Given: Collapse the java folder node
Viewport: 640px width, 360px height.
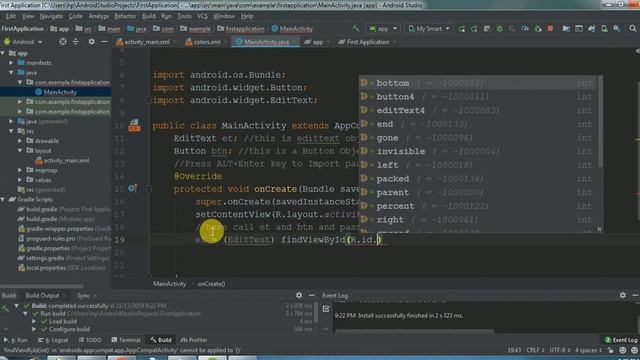Looking at the screenshot, I should tap(11, 73).
